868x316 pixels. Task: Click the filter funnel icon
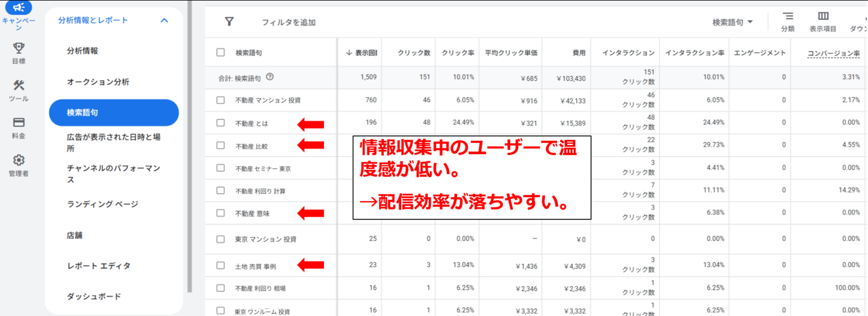tap(229, 22)
